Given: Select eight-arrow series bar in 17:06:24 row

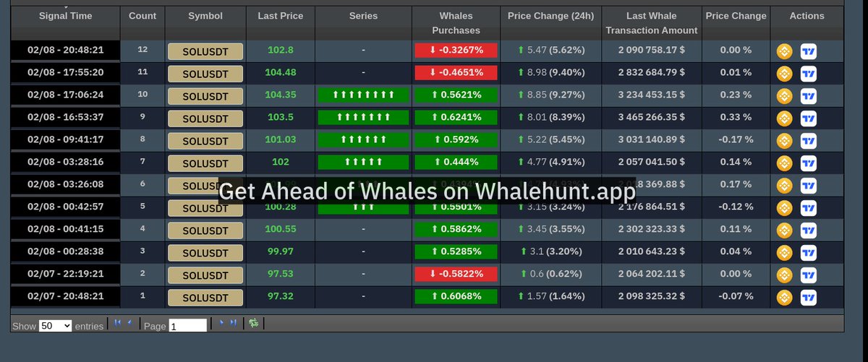Looking at the screenshot, I should (363, 95).
